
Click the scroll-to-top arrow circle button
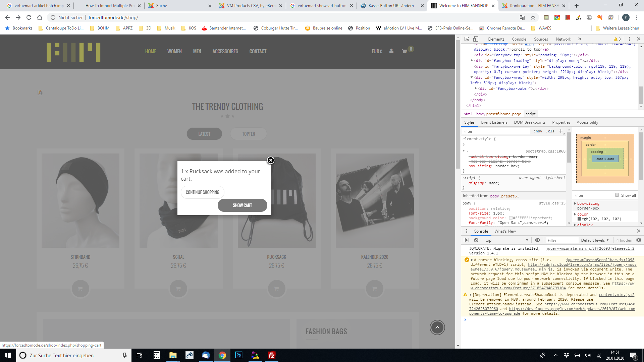437,327
